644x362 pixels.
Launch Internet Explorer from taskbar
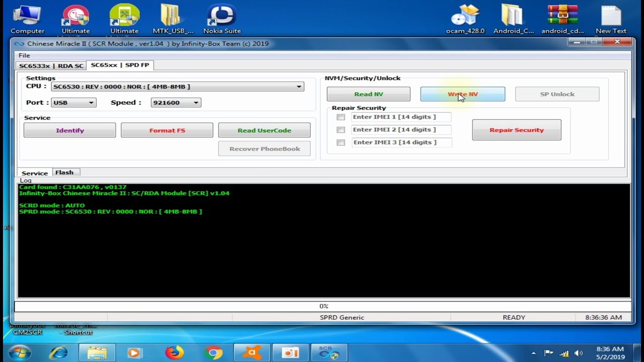[58, 353]
